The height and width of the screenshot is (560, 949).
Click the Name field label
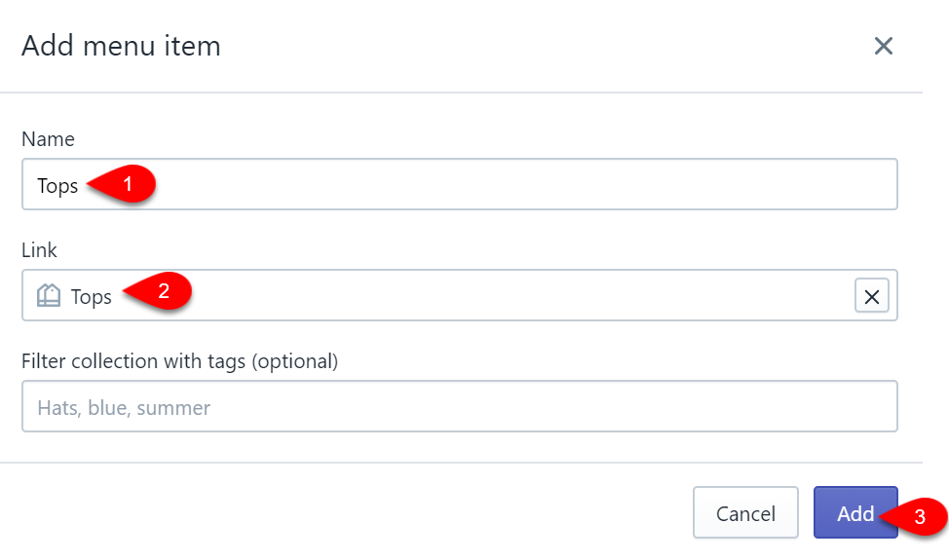pyautogui.click(x=48, y=139)
